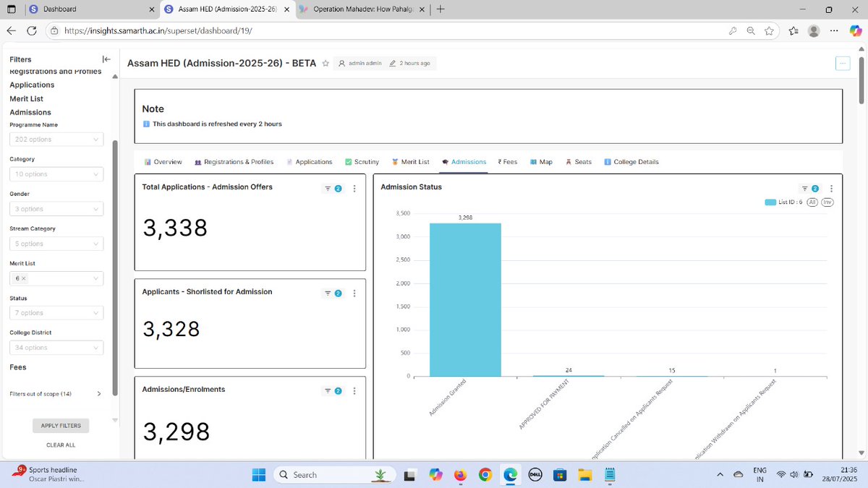Expand Filters out of scope section
Viewport: 868px width, 488px height.
point(56,394)
